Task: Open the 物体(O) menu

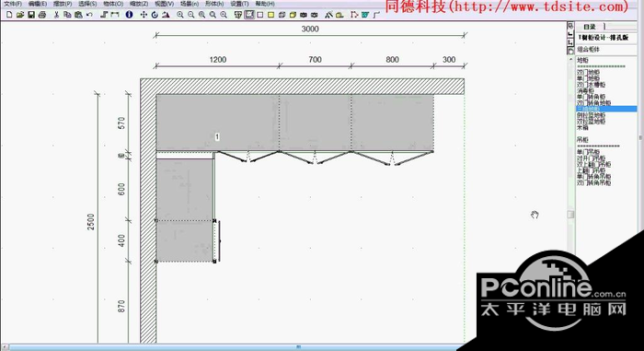Action: click(113, 4)
